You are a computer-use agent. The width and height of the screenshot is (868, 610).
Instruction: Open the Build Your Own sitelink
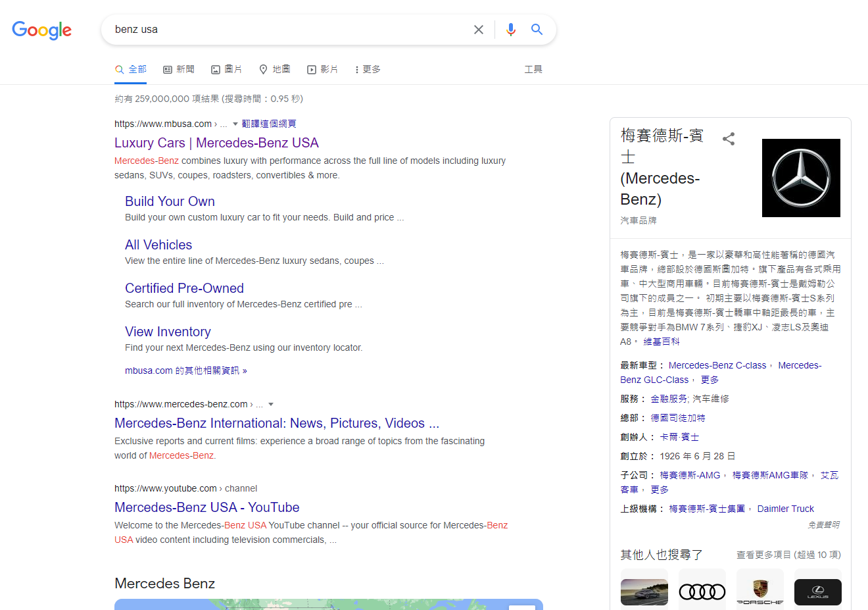pyautogui.click(x=170, y=201)
